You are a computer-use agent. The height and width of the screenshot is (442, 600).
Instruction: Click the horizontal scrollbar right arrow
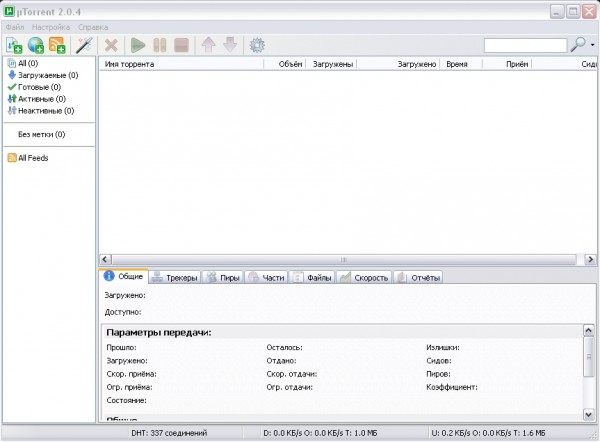(591, 259)
